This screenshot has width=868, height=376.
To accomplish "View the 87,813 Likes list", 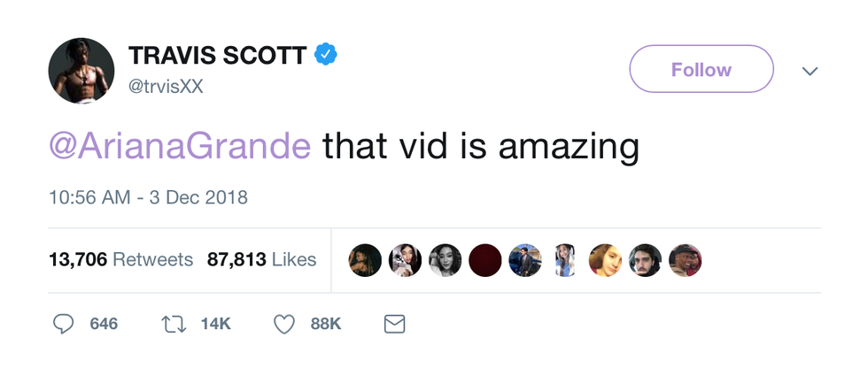I will 261,259.
